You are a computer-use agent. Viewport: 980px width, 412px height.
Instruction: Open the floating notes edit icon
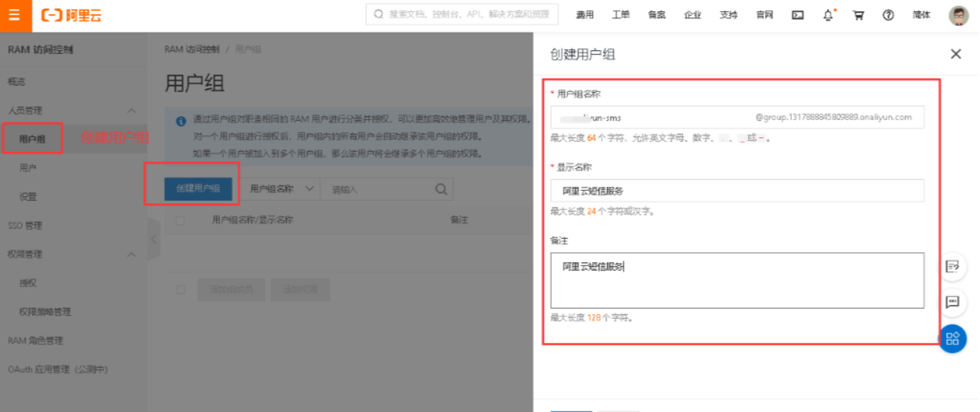(x=952, y=266)
